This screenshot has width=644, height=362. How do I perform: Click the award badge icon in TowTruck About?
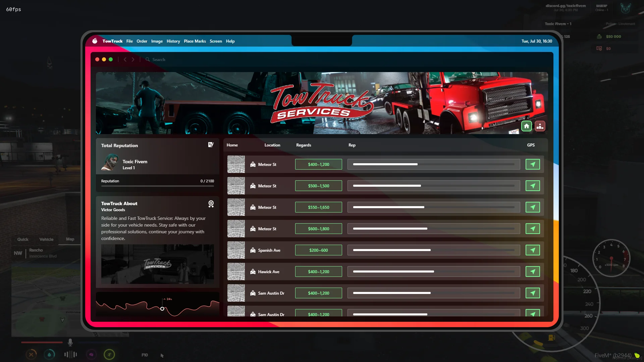[211, 204]
